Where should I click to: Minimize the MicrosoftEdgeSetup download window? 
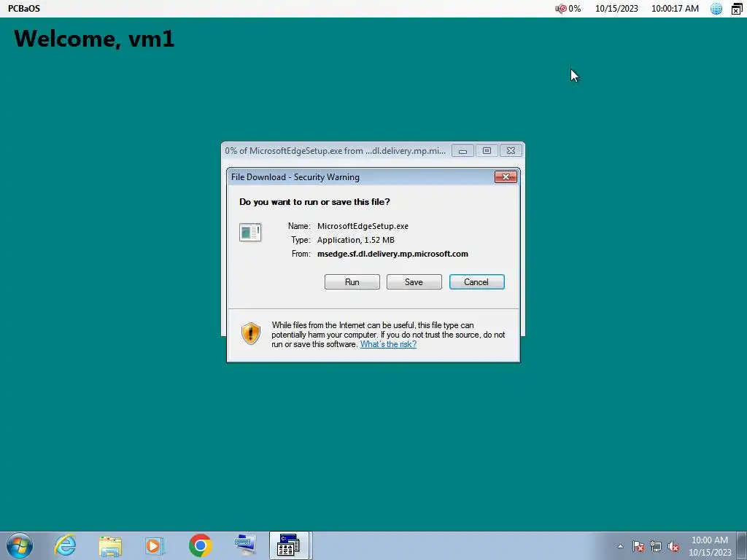[462, 151]
